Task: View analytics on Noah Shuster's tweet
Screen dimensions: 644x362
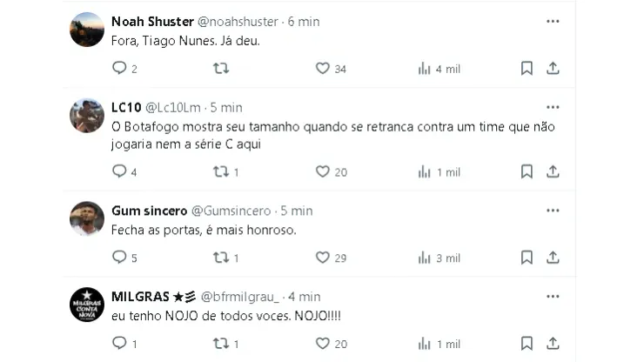Action: (x=425, y=69)
